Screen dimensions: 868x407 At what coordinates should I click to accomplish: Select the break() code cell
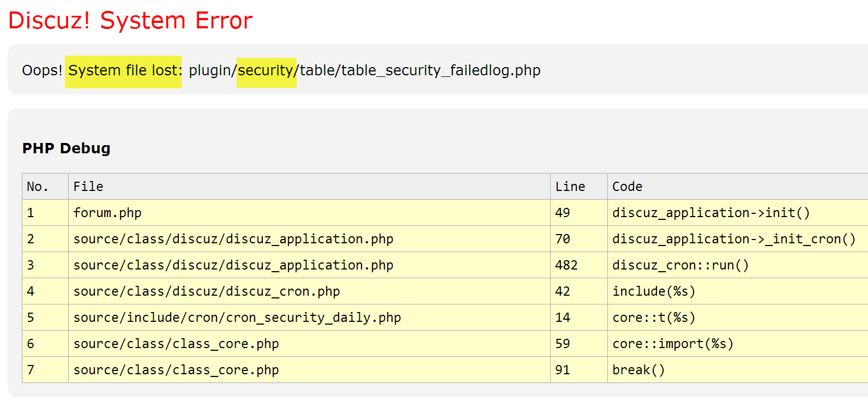point(738,370)
